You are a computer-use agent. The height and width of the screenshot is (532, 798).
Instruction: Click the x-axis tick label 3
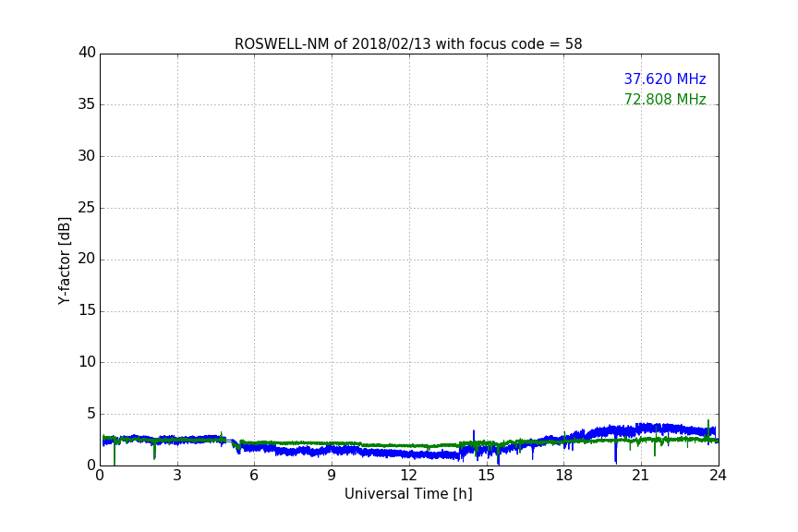click(177, 476)
